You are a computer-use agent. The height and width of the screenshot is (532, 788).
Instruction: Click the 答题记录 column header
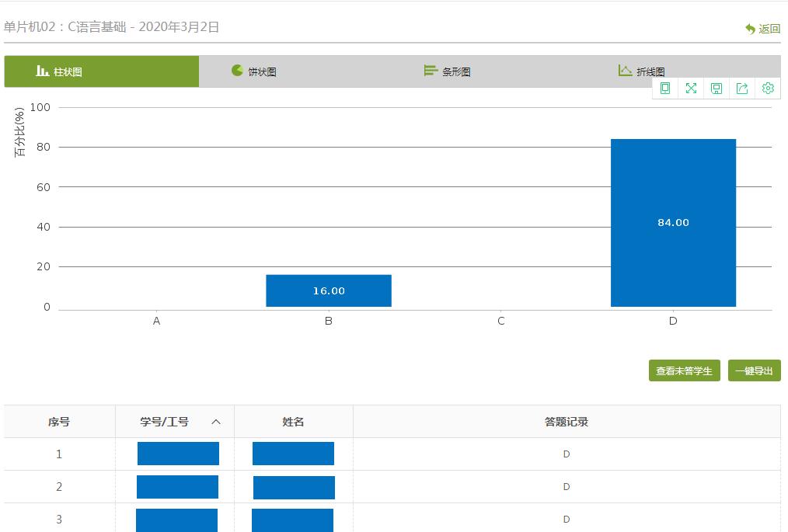pos(566,422)
